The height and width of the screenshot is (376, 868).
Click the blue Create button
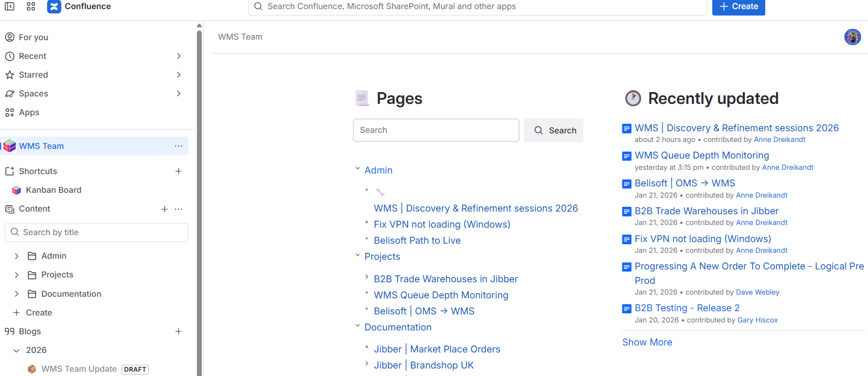738,6
